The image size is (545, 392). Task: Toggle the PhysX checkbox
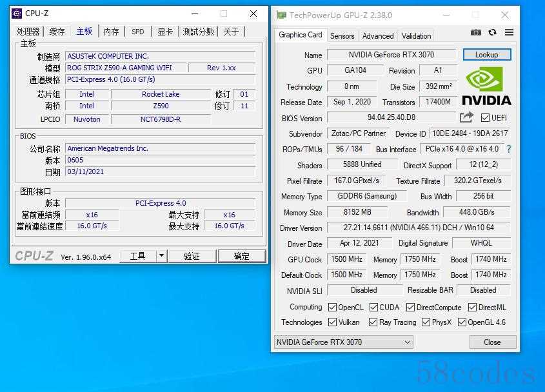[x=426, y=322]
